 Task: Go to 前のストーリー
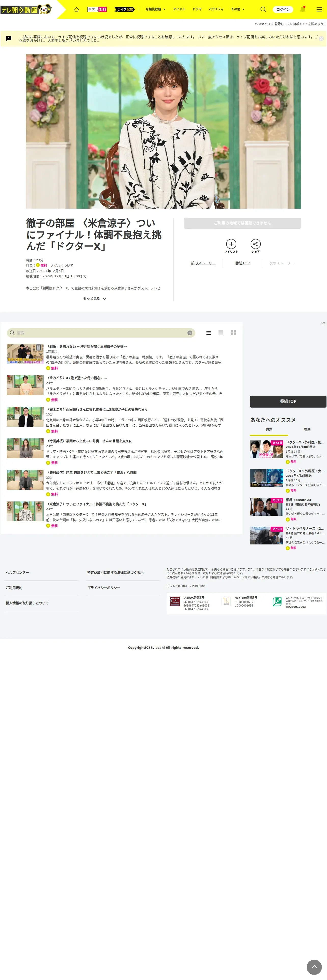tap(203, 263)
